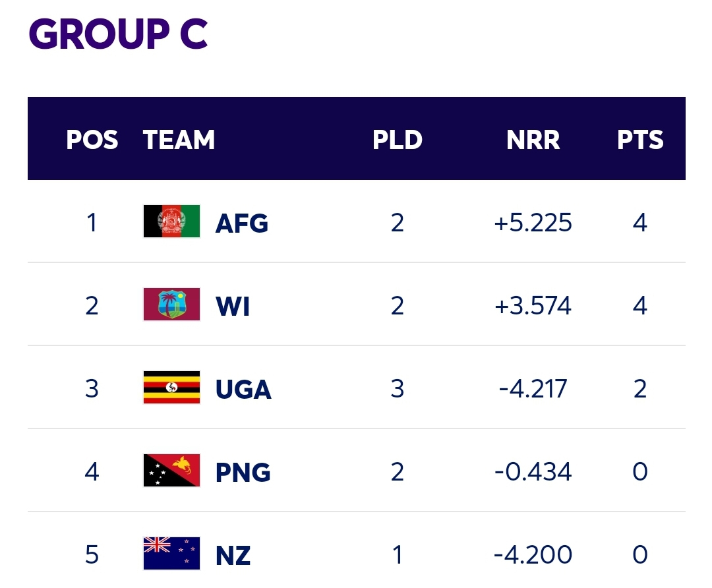
Task: Click the Uganda flag icon
Action: [x=171, y=388]
